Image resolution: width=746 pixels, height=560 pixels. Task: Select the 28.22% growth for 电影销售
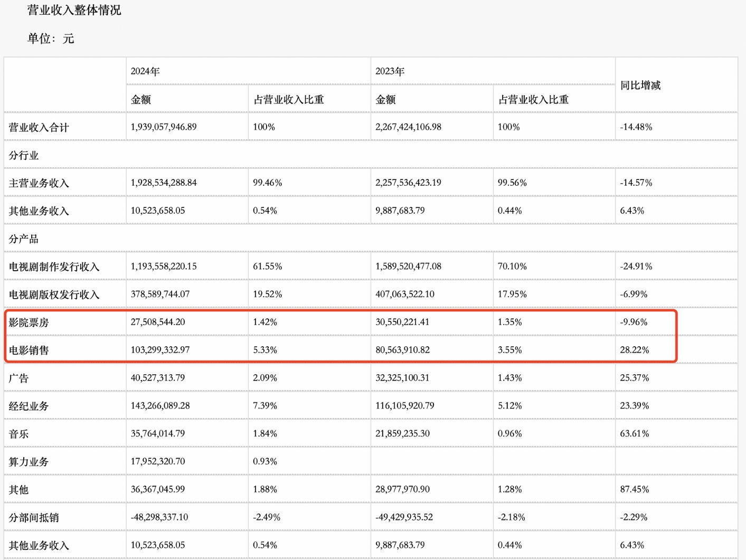(x=634, y=349)
